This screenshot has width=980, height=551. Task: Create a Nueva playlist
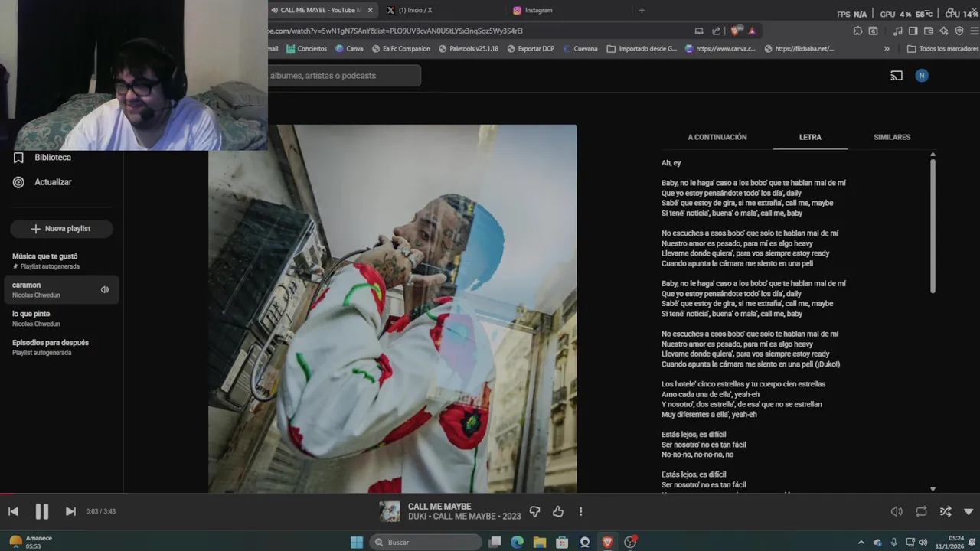(61, 229)
